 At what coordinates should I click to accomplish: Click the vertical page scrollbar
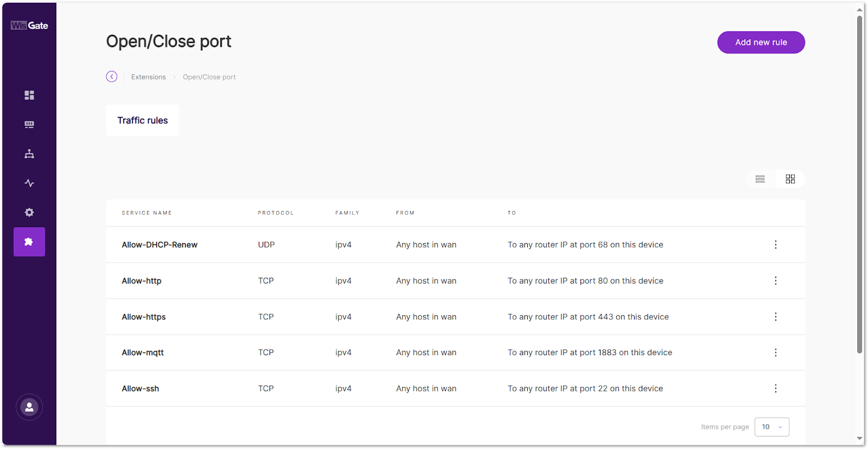pos(860,184)
